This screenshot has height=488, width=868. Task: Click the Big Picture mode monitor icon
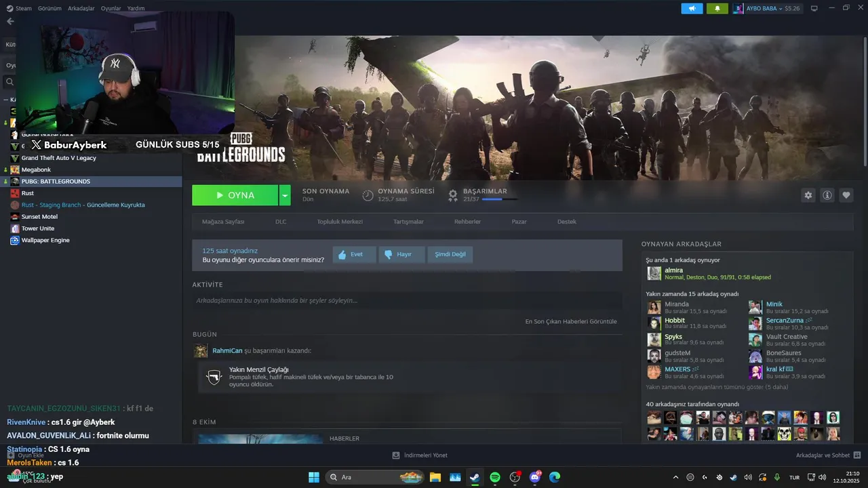pos(814,8)
